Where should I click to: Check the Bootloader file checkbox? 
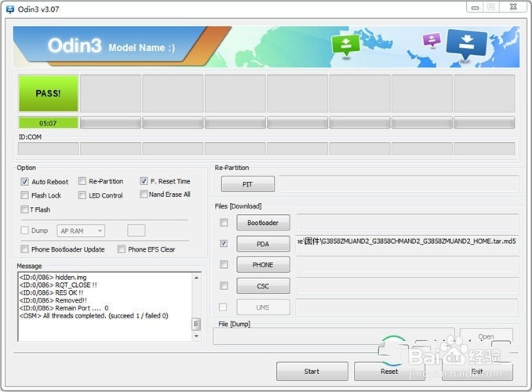224,223
